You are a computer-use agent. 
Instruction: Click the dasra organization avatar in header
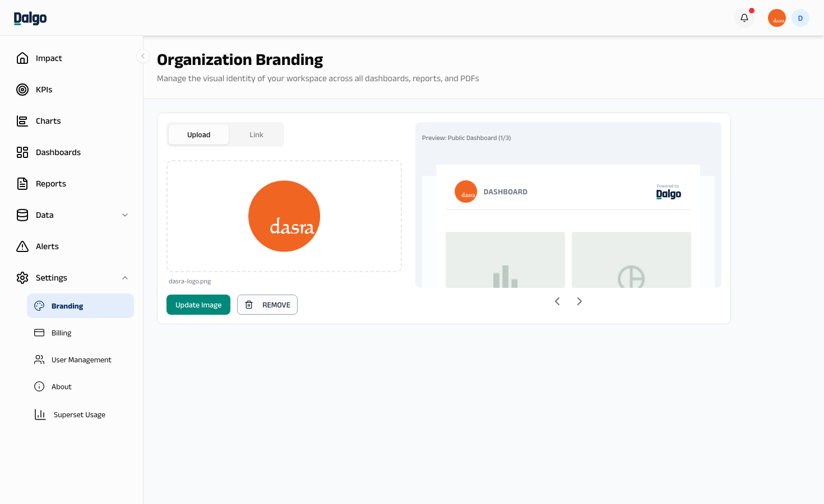click(x=777, y=18)
